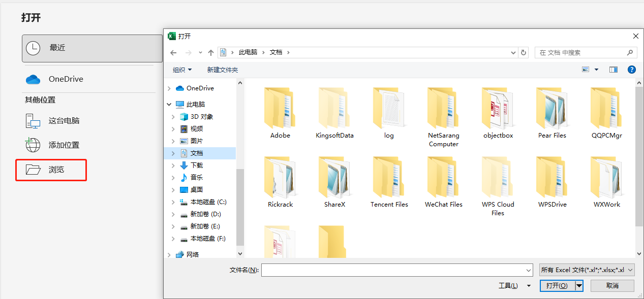This screenshot has height=299, width=644.
Task: Click the refresh icon in address bar
Action: (x=524, y=52)
